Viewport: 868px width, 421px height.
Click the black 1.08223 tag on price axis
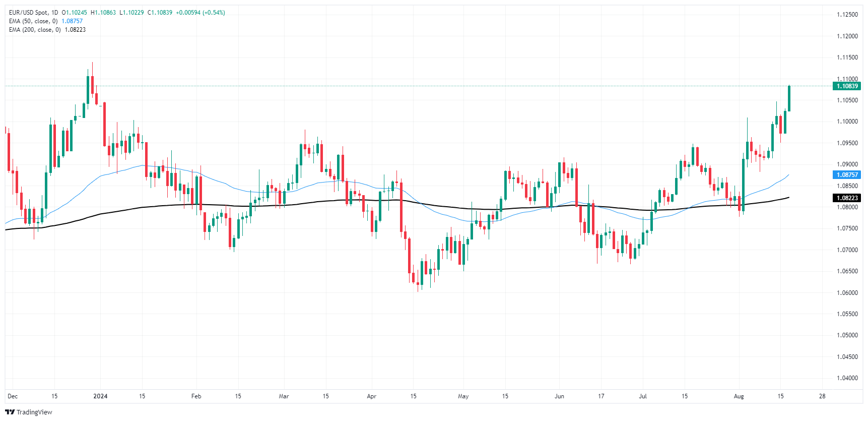(847, 198)
